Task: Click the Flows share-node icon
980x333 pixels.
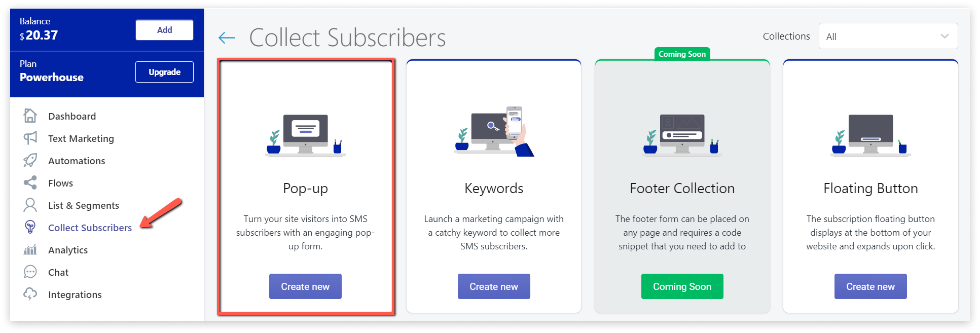Action: tap(30, 182)
